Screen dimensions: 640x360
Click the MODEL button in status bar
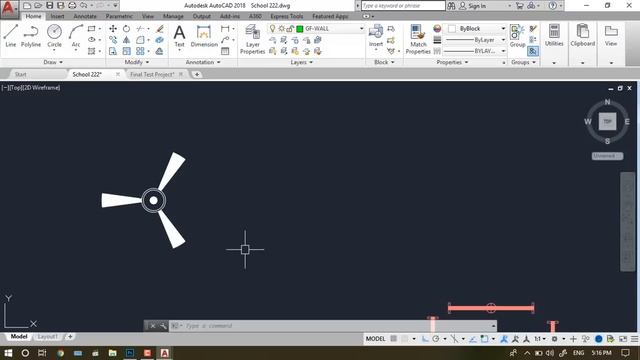tap(375, 339)
